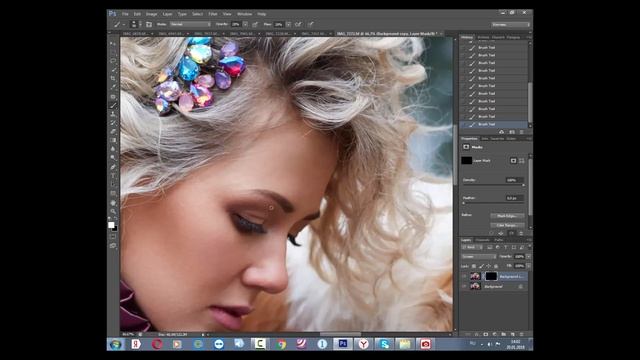Select the Background layer row
640x360 pixels.
(494, 287)
